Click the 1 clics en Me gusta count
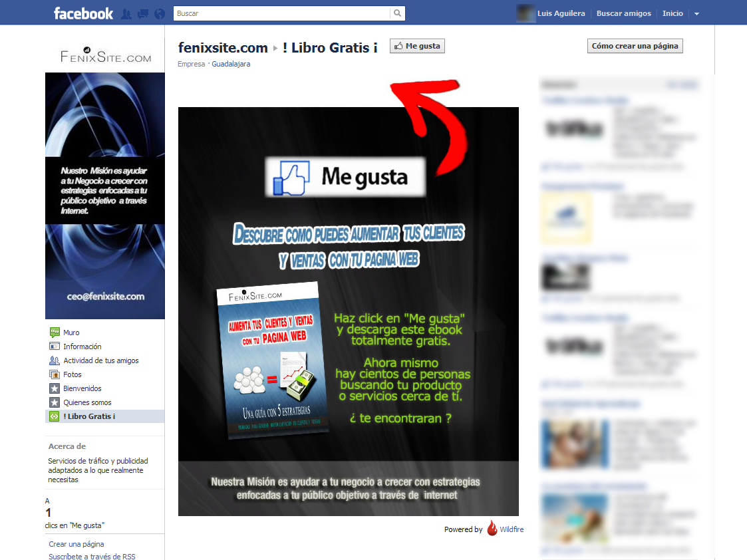This screenshot has height=560, width=747. pos(75,513)
